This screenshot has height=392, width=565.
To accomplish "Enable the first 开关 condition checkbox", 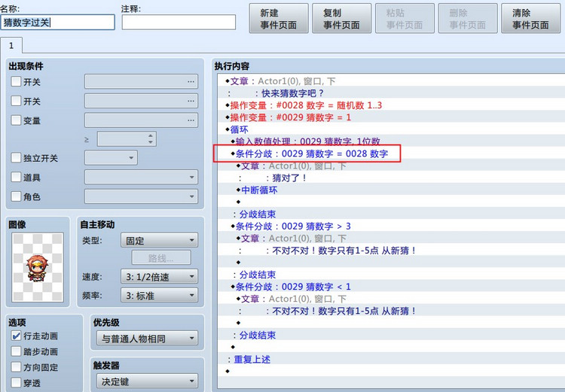I will [16, 81].
